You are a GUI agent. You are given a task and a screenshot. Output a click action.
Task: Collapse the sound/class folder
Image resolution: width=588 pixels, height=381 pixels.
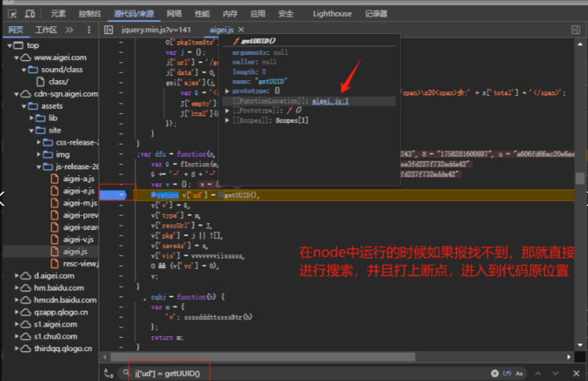coord(24,70)
